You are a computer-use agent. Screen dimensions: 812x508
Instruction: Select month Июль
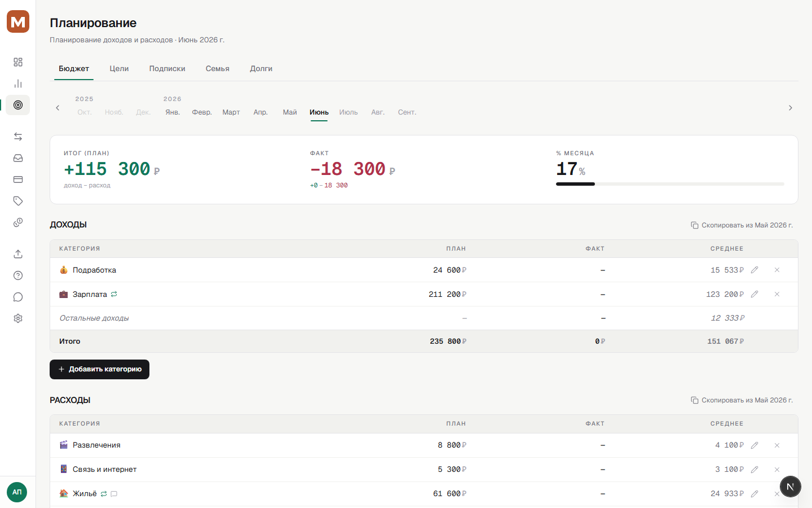[x=348, y=112]
